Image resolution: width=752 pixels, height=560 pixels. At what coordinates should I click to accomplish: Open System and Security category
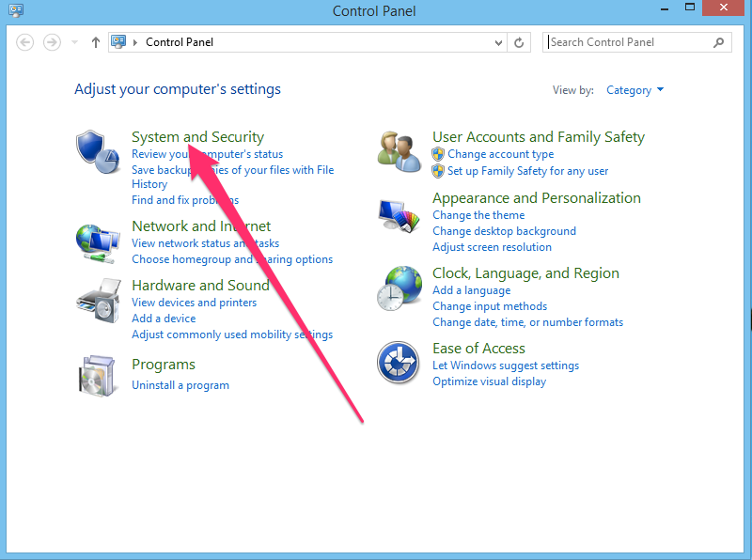click(x=197, y=137)
